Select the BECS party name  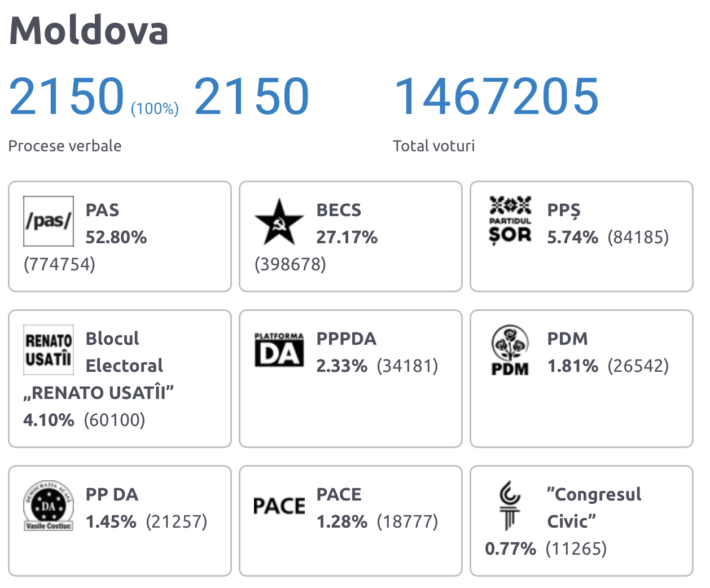click(x=339, y=210)
